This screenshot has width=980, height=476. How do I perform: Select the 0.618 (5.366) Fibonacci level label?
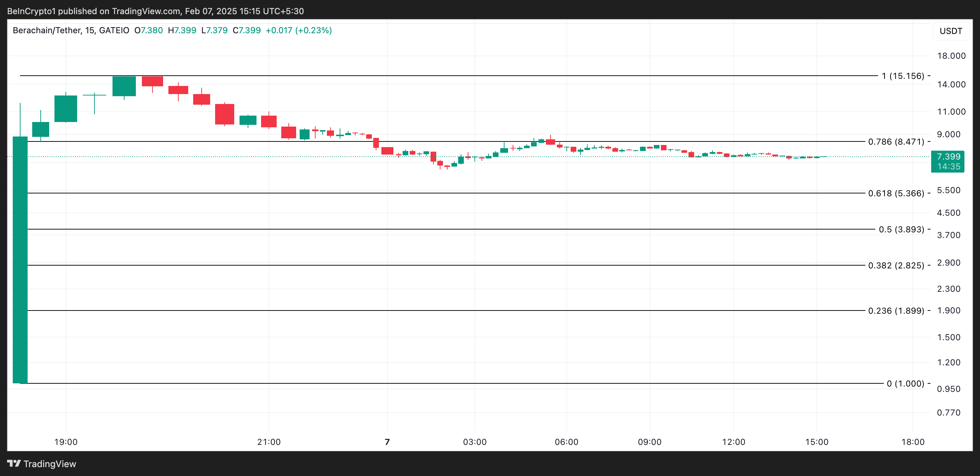point(895,193)
